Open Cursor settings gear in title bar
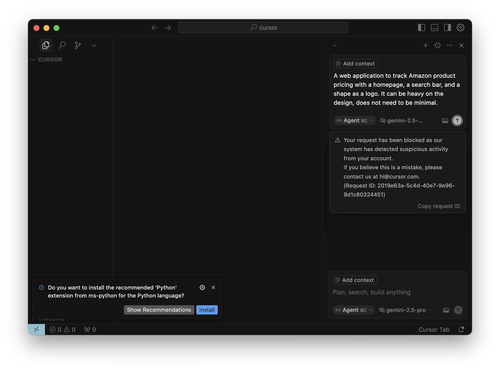This screenshot has width=500, height=372. click(460, 28)
